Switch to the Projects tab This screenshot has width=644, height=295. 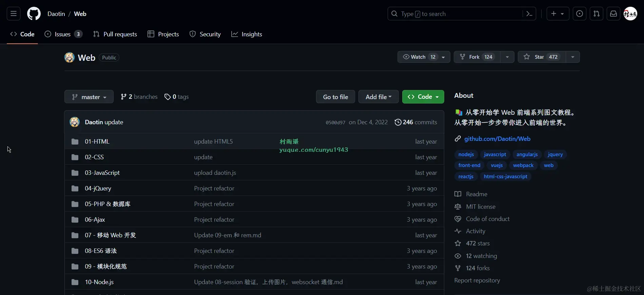[163, 34]
